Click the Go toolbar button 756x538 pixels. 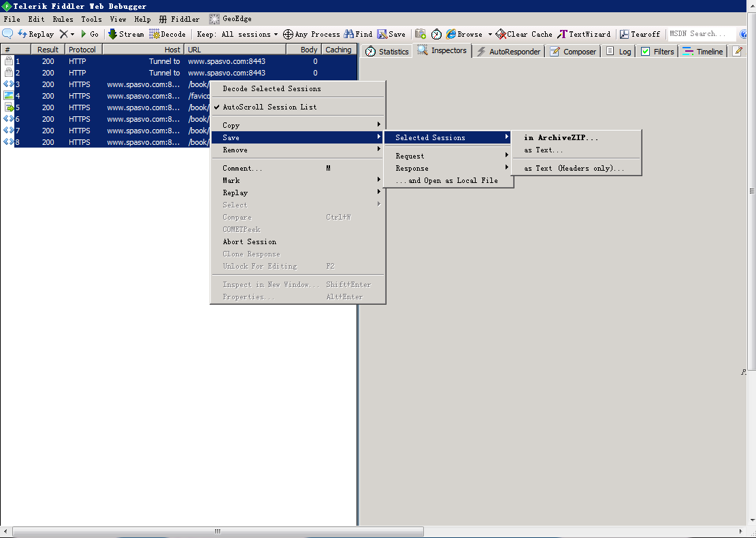pyautogui.click(x=89, y=34)
